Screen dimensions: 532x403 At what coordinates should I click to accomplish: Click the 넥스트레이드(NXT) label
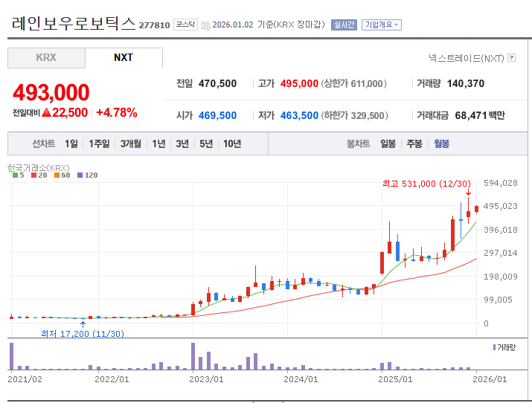pyautogui.click(x=467, y=58)
